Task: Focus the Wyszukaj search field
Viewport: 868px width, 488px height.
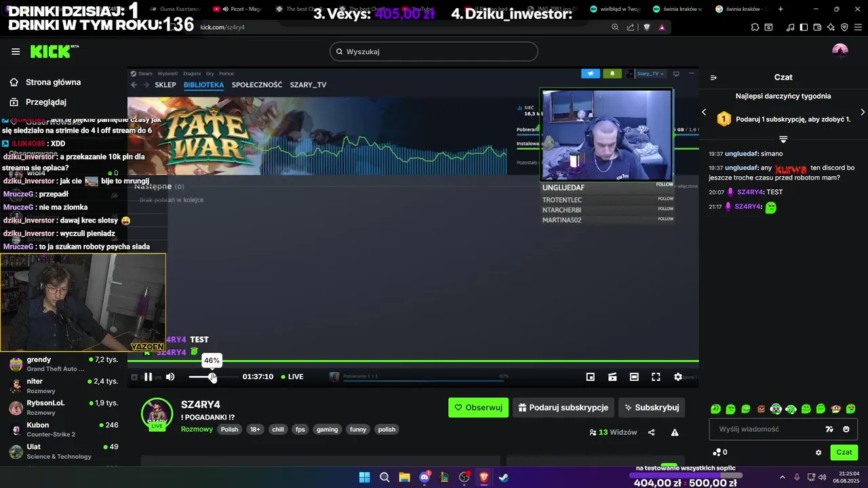Action: 434,52
